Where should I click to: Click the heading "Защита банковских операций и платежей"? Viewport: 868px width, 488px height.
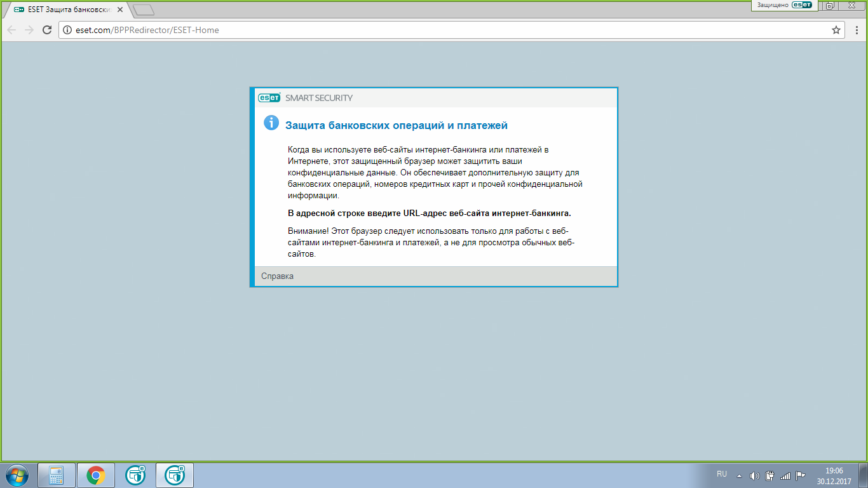tap(397, 126)
